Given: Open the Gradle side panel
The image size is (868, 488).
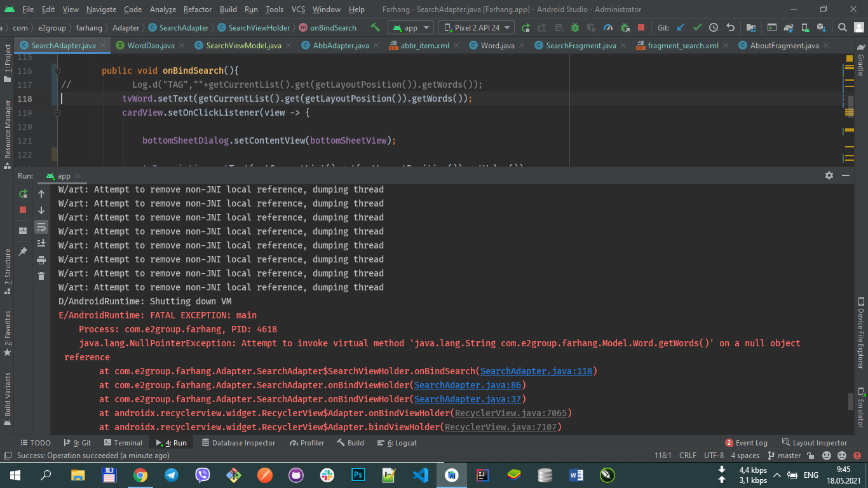Looking at the screenshot, I should pyautogui.click(x=861, y=58).
